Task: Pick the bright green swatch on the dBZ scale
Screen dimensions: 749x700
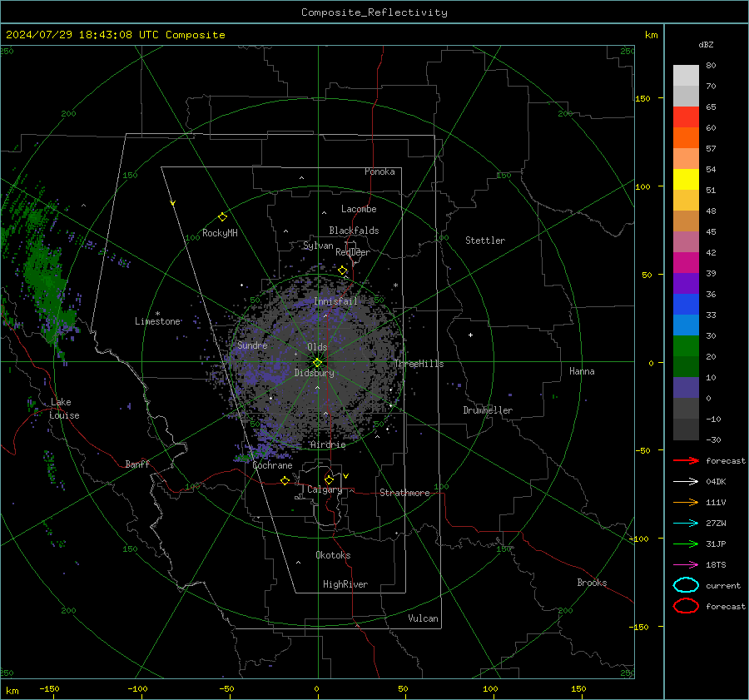Action: (686, 345)
